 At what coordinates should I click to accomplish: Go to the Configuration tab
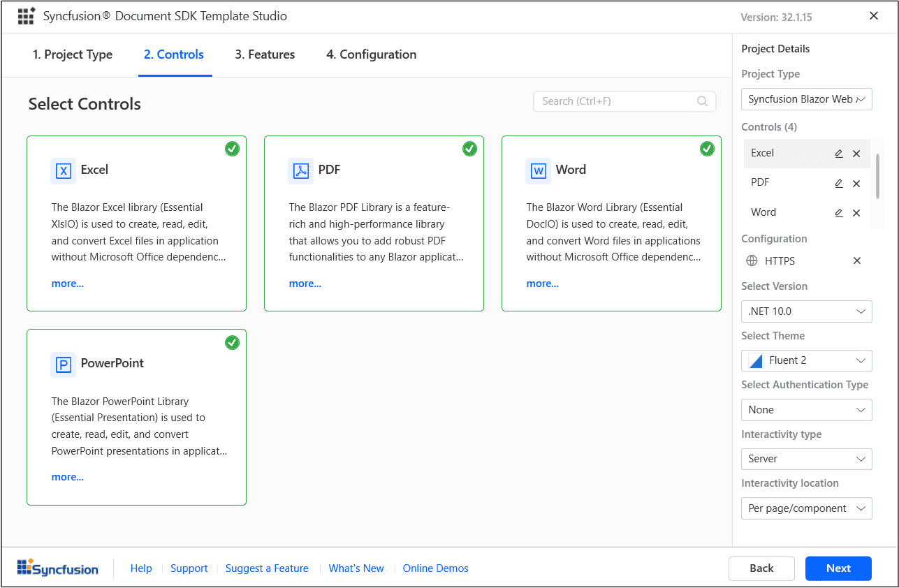[x=371, y=54]
